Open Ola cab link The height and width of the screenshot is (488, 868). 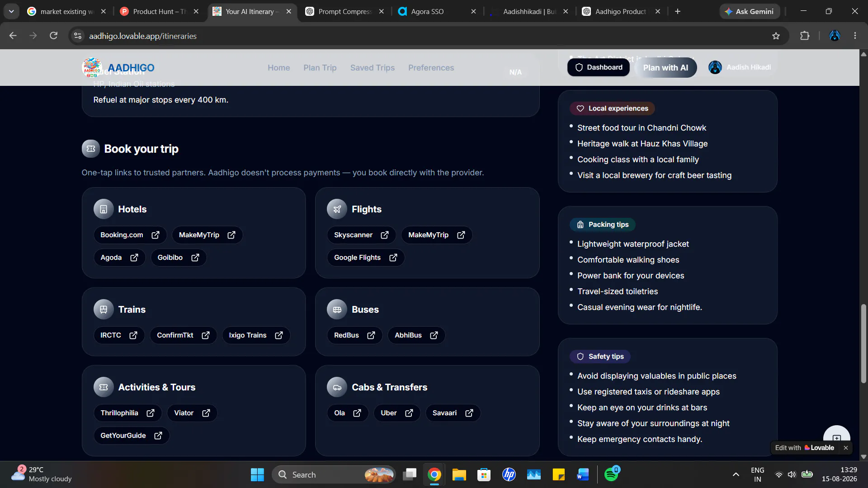347,413
